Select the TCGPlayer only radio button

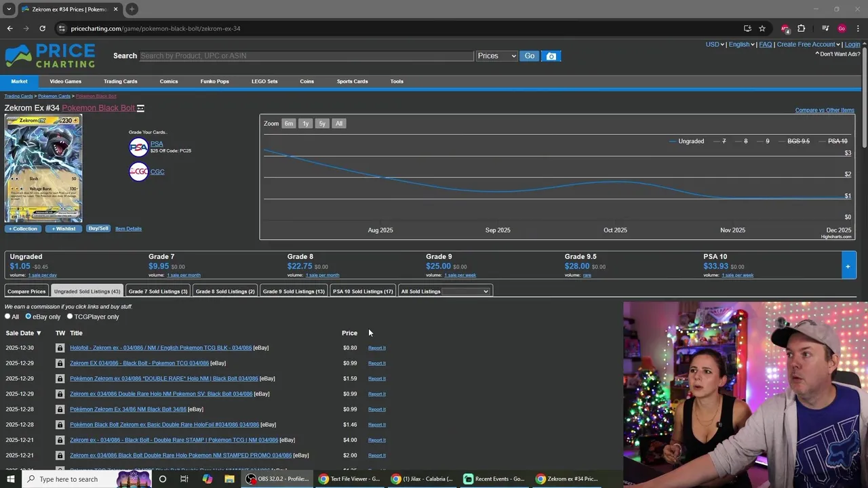[69, 317]
